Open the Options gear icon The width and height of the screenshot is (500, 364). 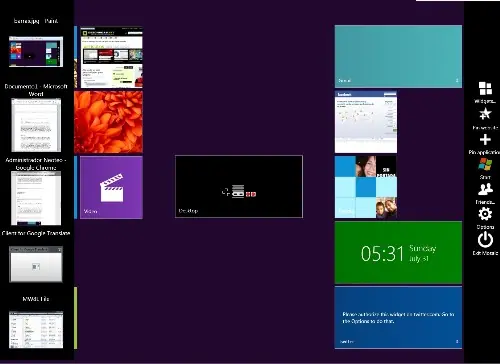[485, 214]
